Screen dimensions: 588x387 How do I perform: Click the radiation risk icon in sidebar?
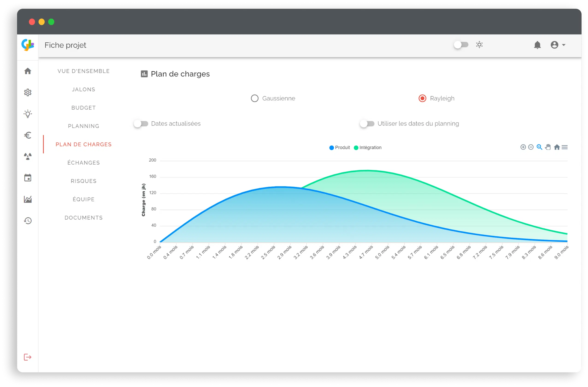(28, 157)
